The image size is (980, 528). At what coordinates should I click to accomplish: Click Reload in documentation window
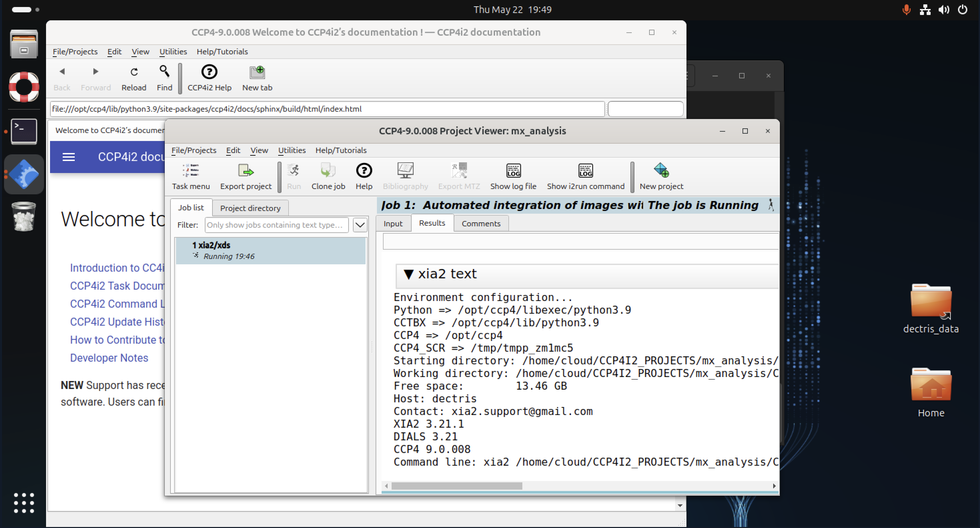134,78
